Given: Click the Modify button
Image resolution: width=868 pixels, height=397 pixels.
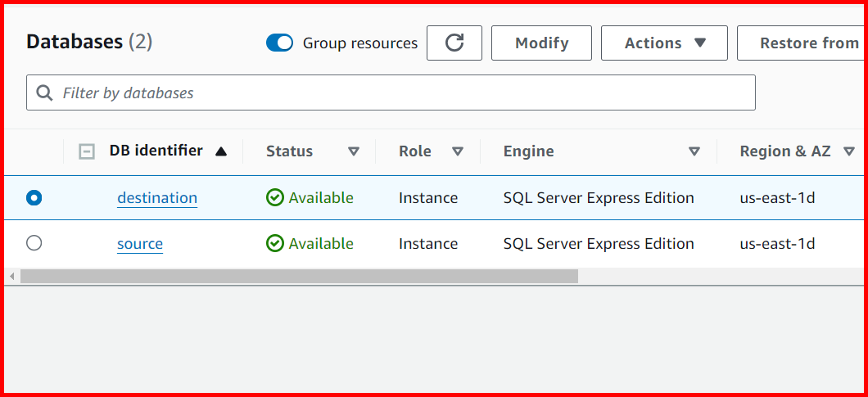Looking at the screenshot, I should (541, 43).
